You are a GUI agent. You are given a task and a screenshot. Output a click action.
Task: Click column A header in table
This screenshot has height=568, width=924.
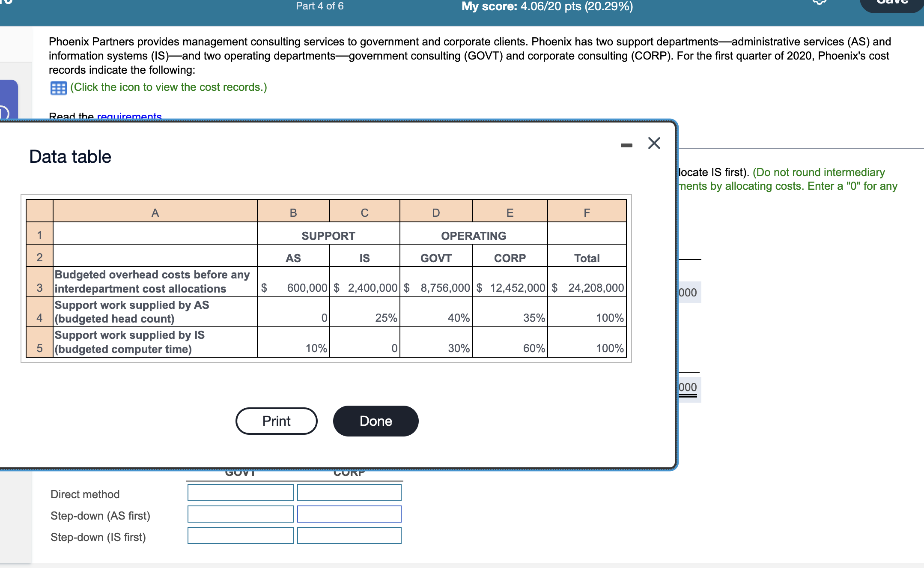pos(155,212)
